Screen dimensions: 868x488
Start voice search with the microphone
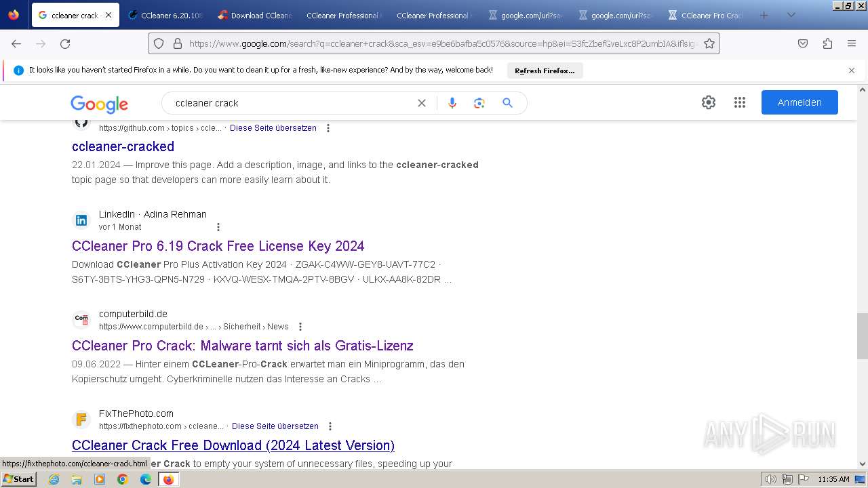pos(452,103)
